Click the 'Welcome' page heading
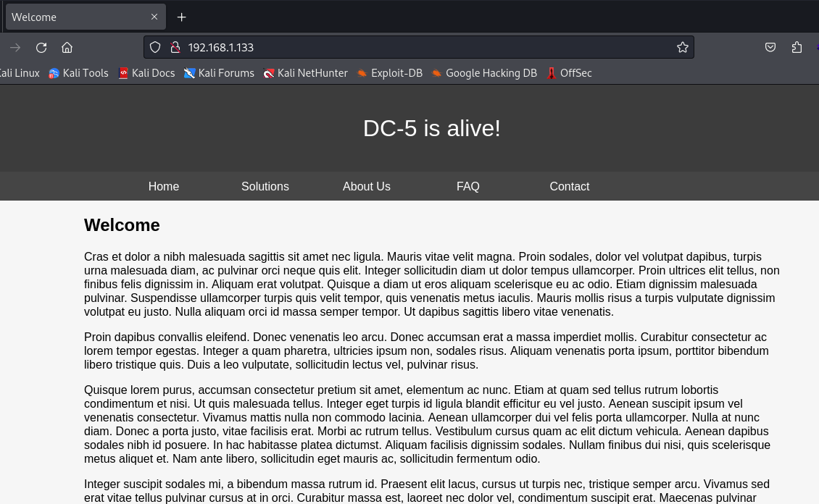The width and height of the screenshot is (819, 504). pos(122,225)
